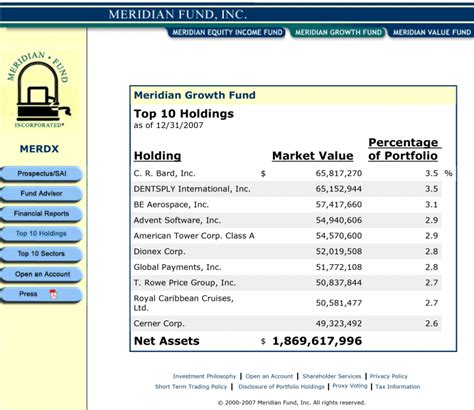This screenshot has width=474, height=410.
Task: Click the MERDX ticker label
Action: click(39, 149)
